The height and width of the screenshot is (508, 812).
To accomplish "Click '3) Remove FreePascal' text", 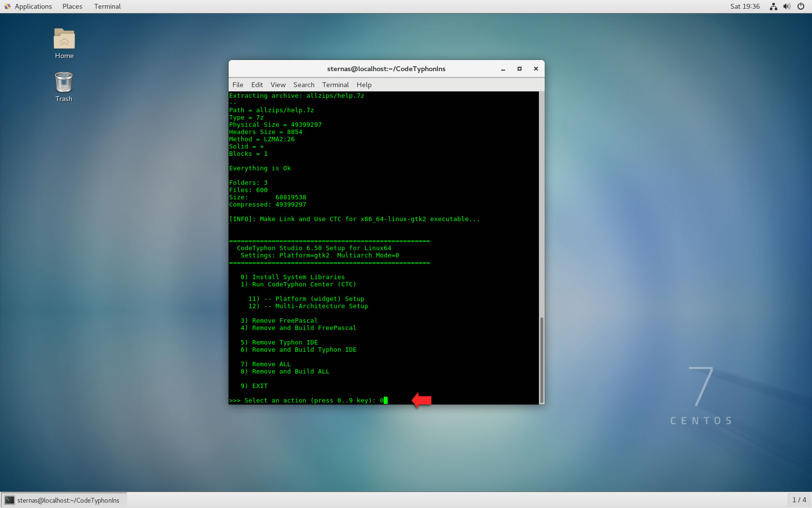I will click(x=279, y=321).
